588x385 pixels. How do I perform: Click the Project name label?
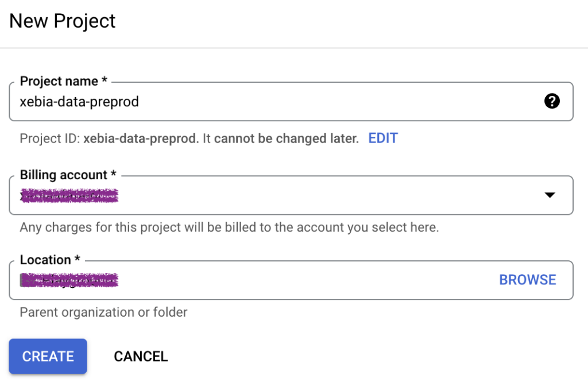pyautogui.click(x=63, y=81)
